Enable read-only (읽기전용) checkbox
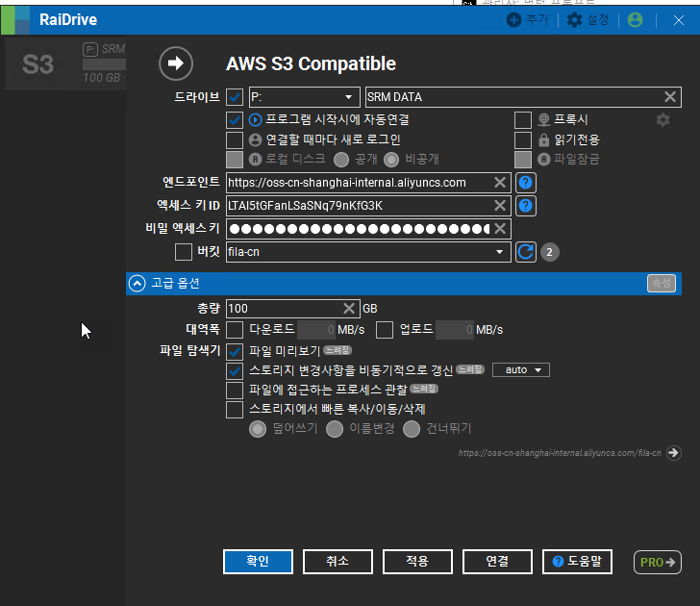The height and width of the screenshot is (606, 700). (523, 139)
